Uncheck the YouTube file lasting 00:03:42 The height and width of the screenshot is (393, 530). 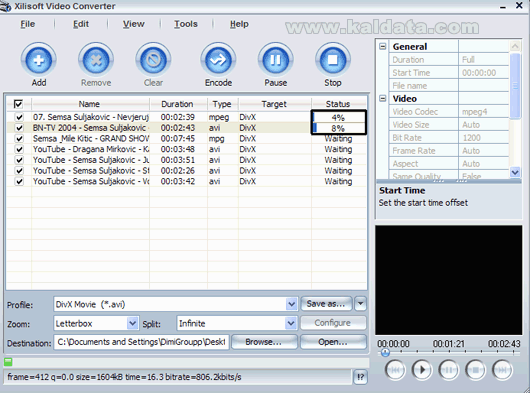coord(19,181)
